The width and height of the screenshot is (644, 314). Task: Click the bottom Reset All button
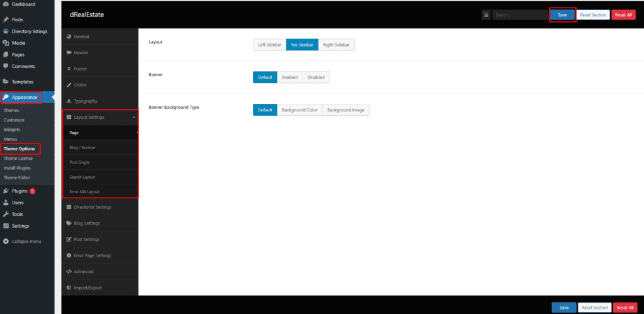(x=625, y=308)
